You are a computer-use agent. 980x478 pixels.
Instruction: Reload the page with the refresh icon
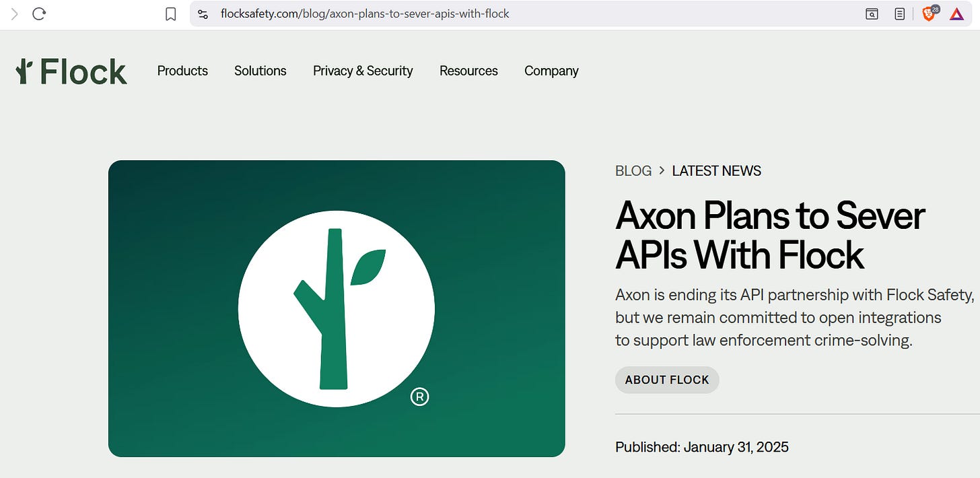[x=39, y=13]
